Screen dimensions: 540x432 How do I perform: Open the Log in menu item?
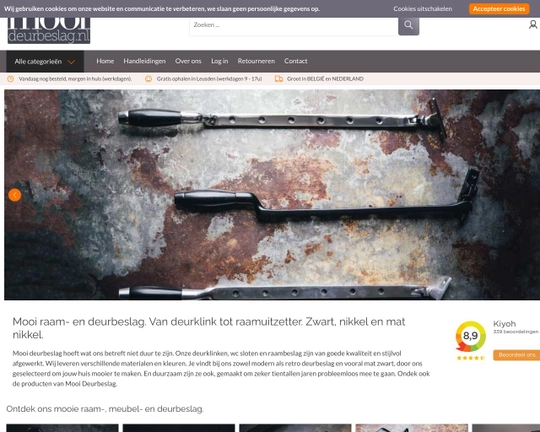coord(219,61)
